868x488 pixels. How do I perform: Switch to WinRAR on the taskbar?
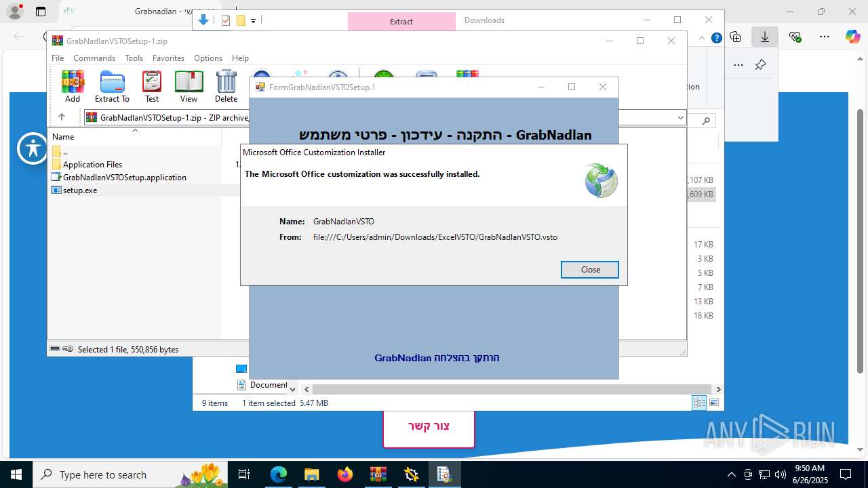pyautogui.click(x=378, y=474)
